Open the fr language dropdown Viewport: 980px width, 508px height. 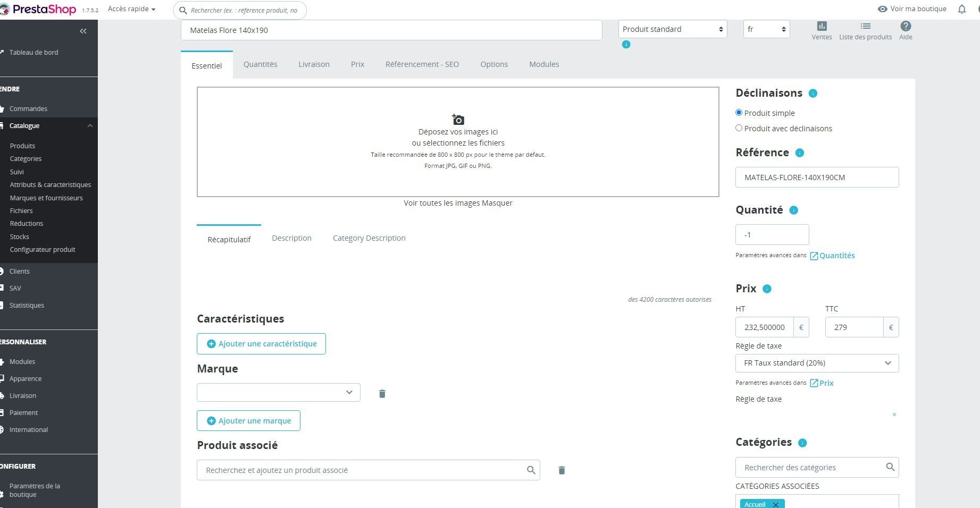click(x=766, y=29)
